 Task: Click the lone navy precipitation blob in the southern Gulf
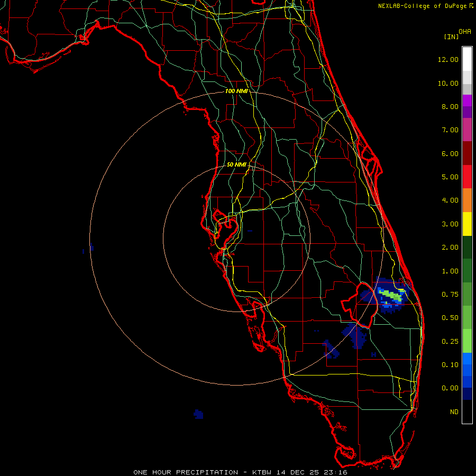pos(198,414)
